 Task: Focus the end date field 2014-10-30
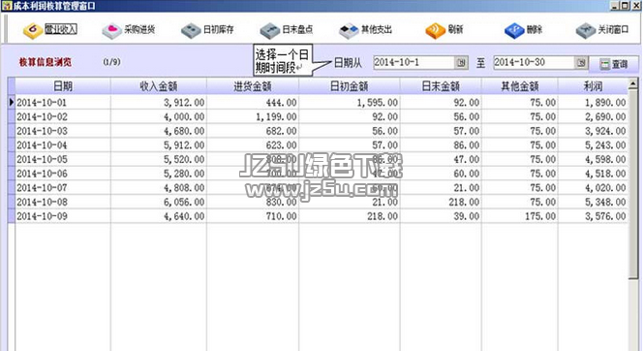[534, 62]
